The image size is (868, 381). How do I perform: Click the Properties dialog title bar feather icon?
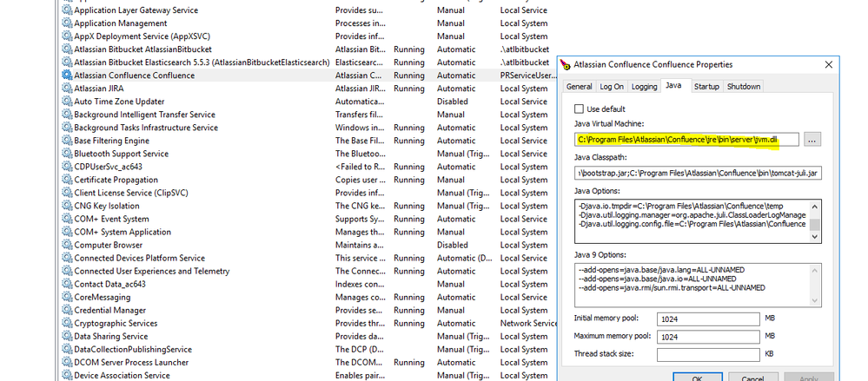pos(566,65)
